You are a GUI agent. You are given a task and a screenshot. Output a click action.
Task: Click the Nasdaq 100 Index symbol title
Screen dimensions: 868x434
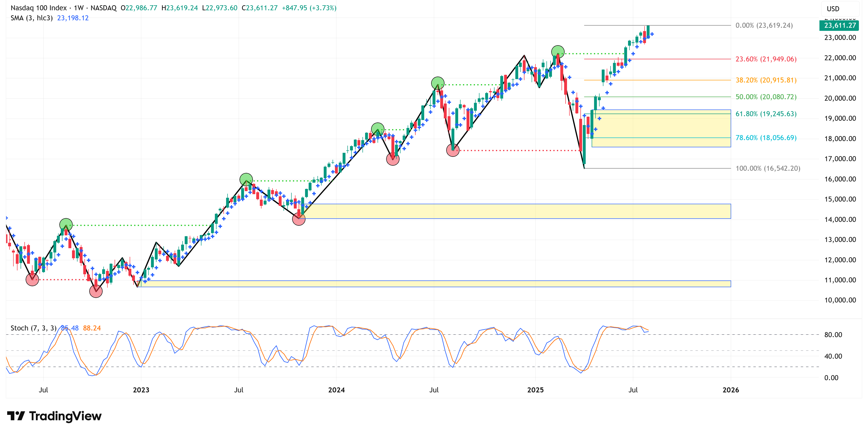pos(39,8)
